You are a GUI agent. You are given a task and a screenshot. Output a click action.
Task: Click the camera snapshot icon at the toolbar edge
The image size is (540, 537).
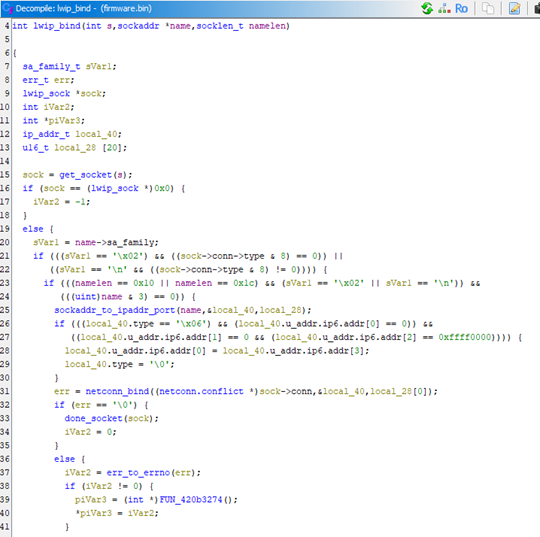tap(537, 8)
